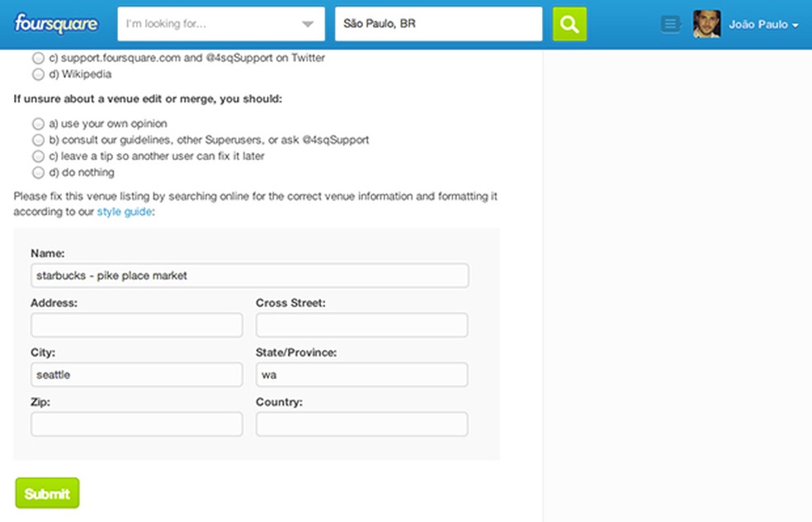Choose a) use your own opinion
812x522 pixels.
click(x=38, y=124)
